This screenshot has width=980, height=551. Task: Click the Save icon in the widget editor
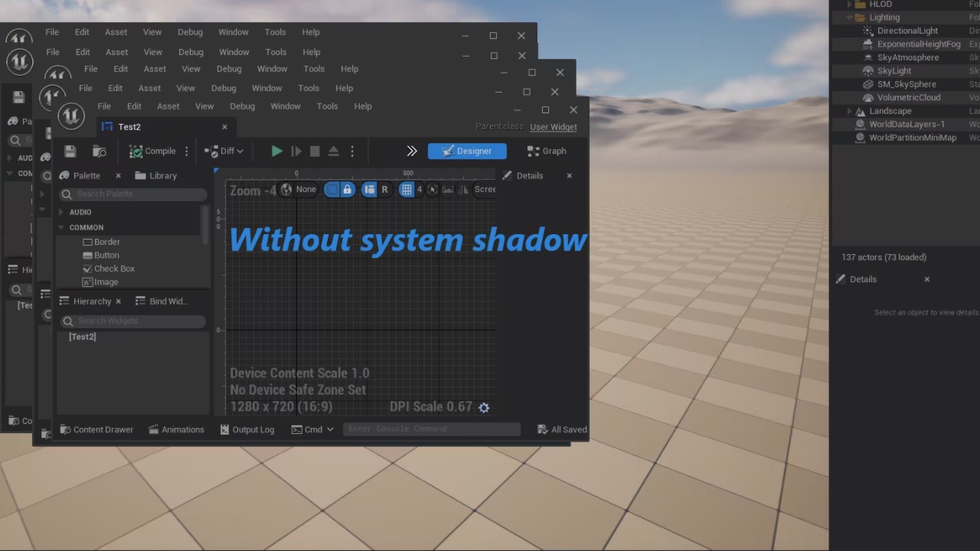pos(70,151)
